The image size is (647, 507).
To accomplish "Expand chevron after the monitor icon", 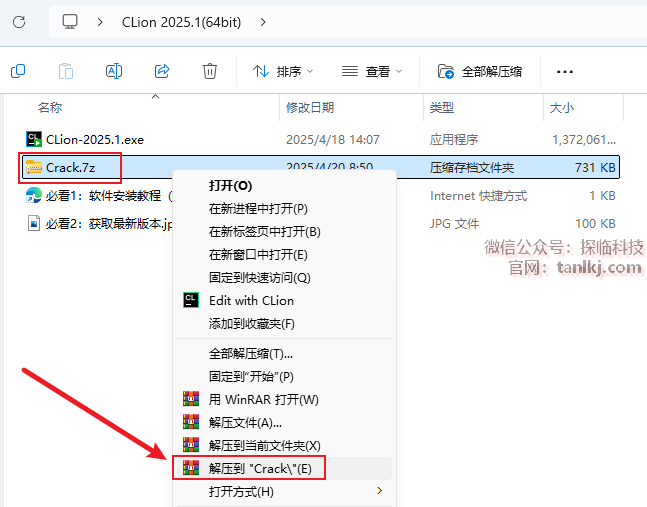I will click(x=100, y=22).
